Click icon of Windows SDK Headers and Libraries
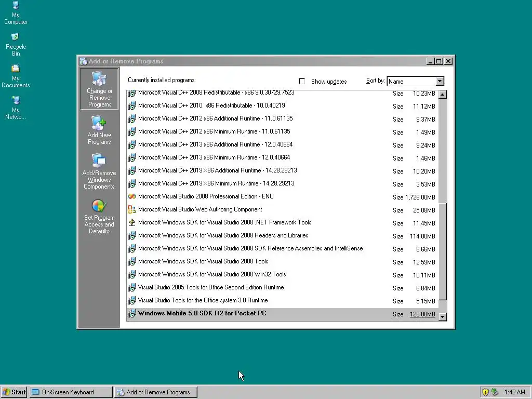The image size is (532, 399). [x=132, y=236]
